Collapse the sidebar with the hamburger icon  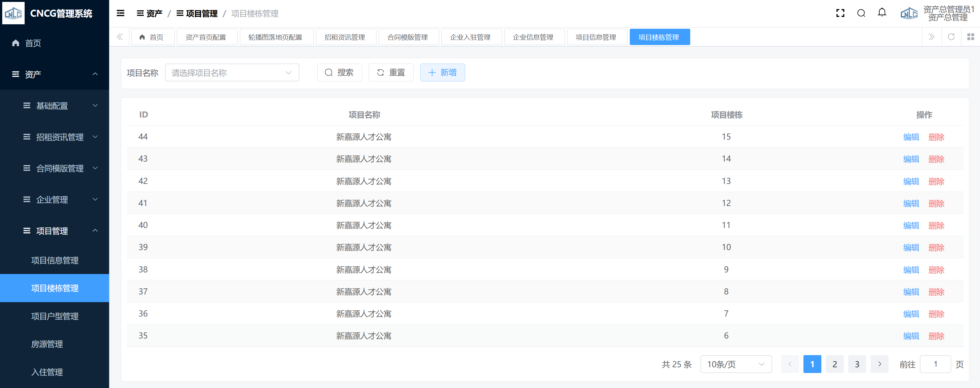[x=121, y=13]
